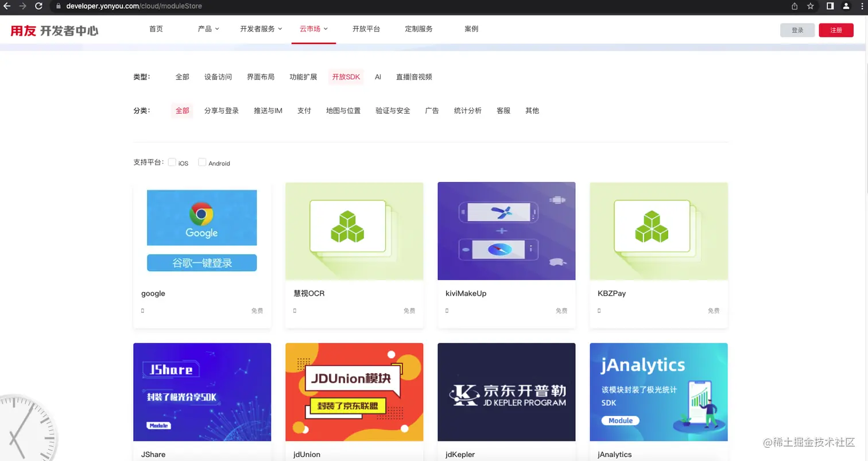Click the platform icon under kiviMakeUp card
The width and height of the screenshot is (868, 461).
(447, 311)
